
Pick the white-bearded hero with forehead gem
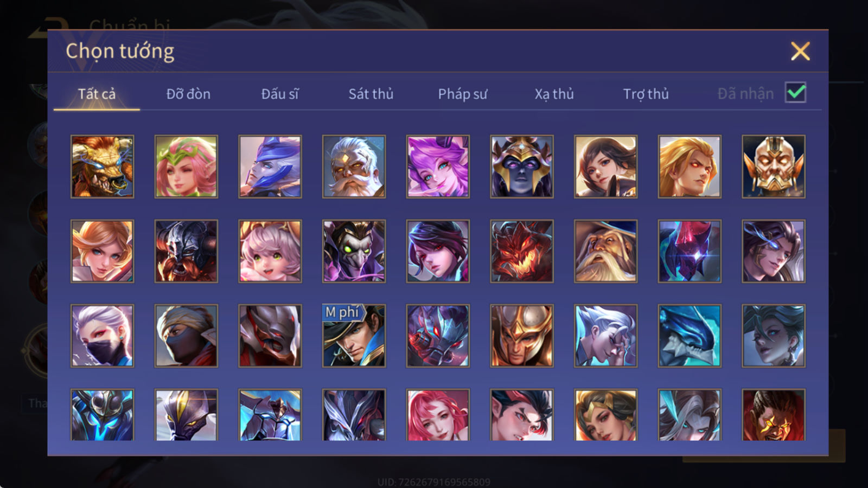tap(354, 166)
